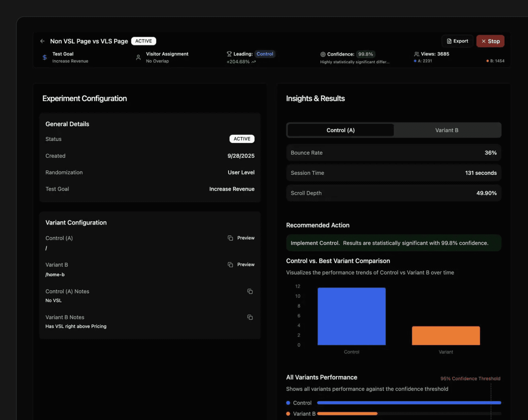
Task: Click the created date 9/28/2025
Action: click(241, 156)
